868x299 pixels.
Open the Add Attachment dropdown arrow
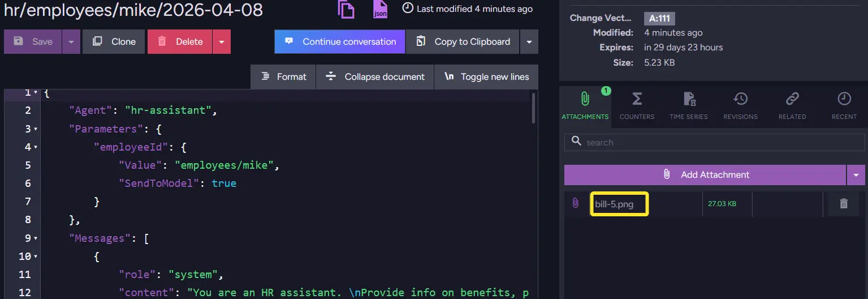(856, 175)
